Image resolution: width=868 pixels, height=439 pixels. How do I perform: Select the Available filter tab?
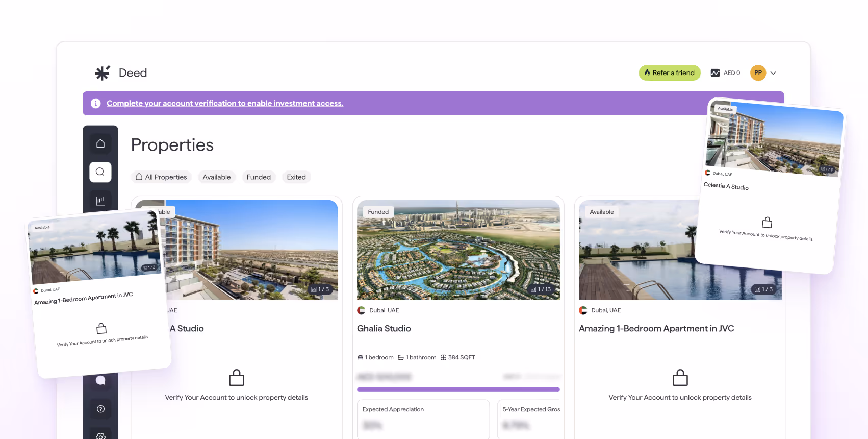(x=217, y=177)
